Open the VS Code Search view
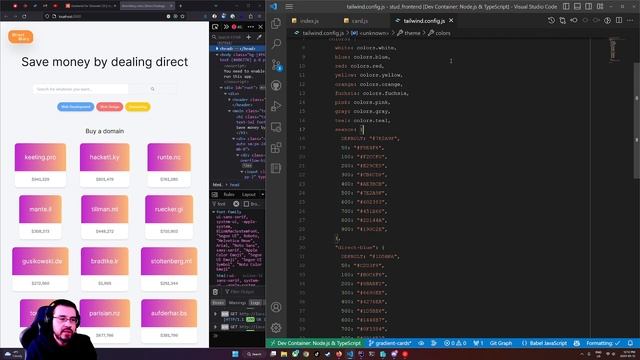Image resolution: width=640 pixels, height=360 pixels. 276,44
